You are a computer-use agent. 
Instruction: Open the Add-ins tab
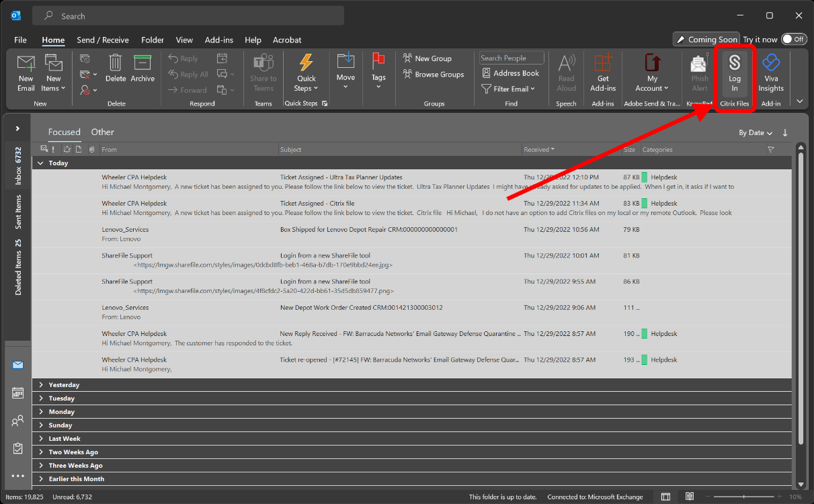219,40
